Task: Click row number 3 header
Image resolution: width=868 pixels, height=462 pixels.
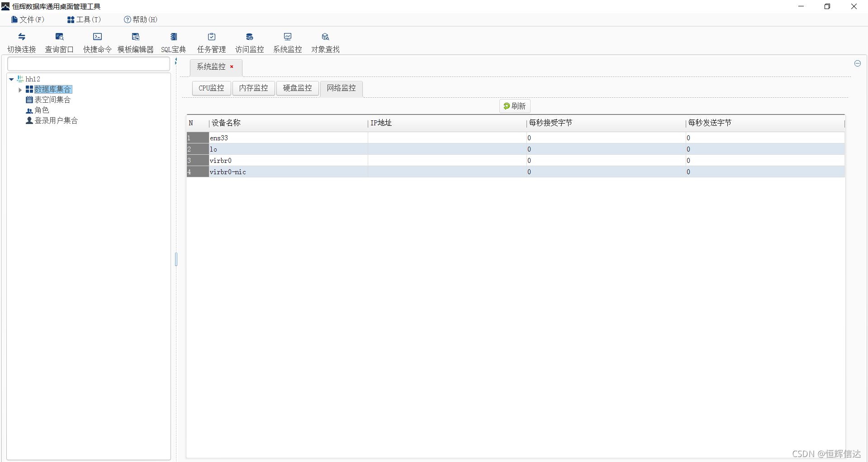Action: pos(198,161)
